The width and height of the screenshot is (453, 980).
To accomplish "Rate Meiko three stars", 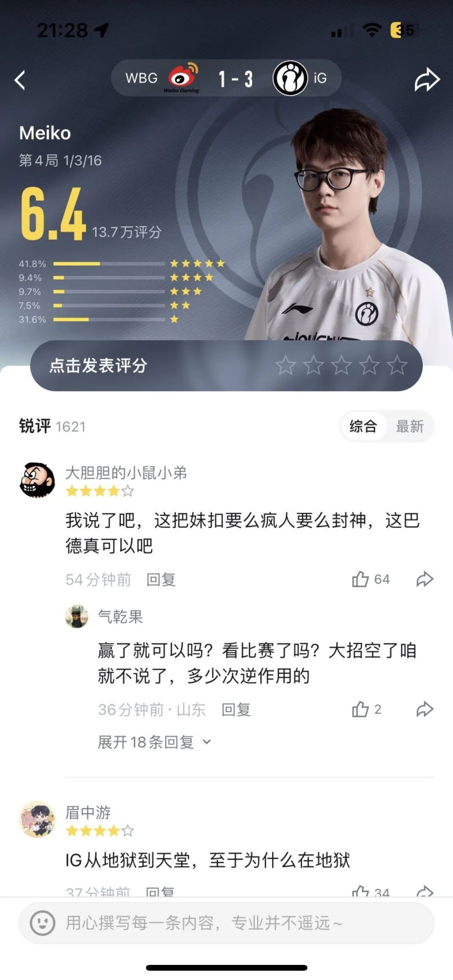I will click(341, 365).
